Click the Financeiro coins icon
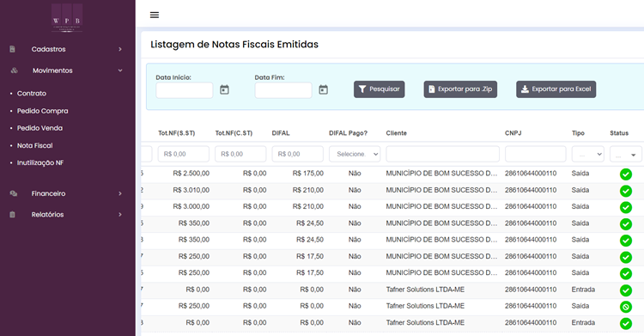Screen dimensions: 644x336 click(x=14, y=193)
